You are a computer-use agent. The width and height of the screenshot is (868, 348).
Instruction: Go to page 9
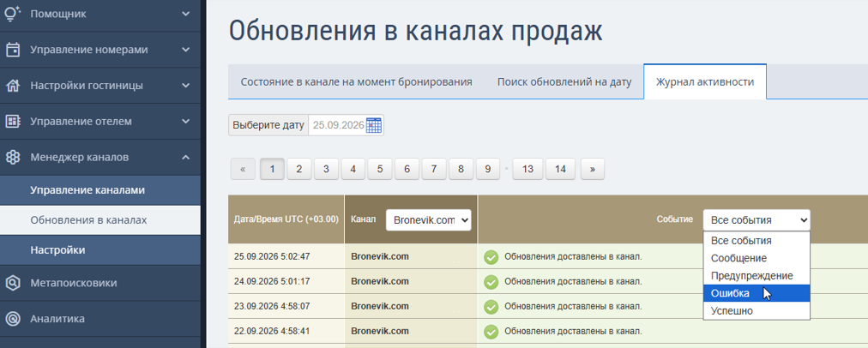tap(488, 170)
